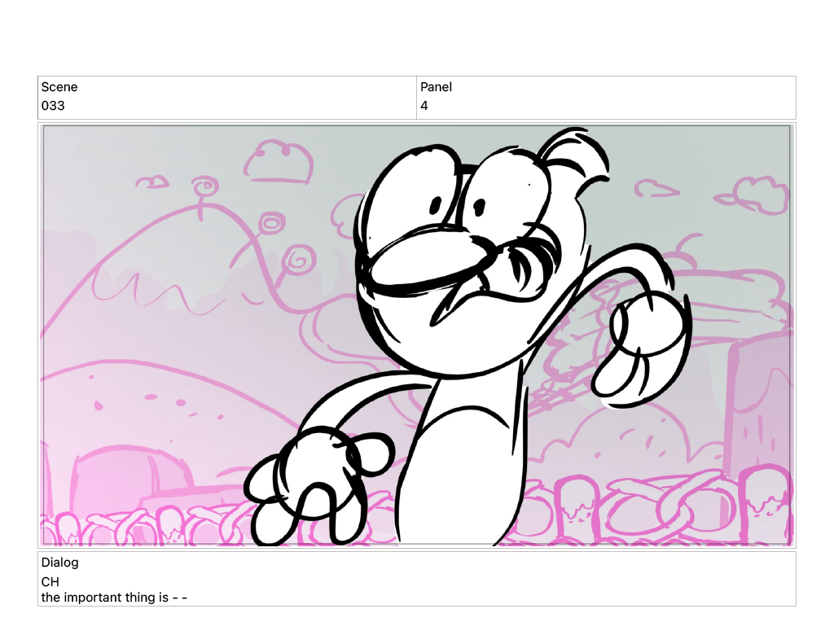Click the Panel header label
The width and height of the screenshot is (834, 644).
436,87
